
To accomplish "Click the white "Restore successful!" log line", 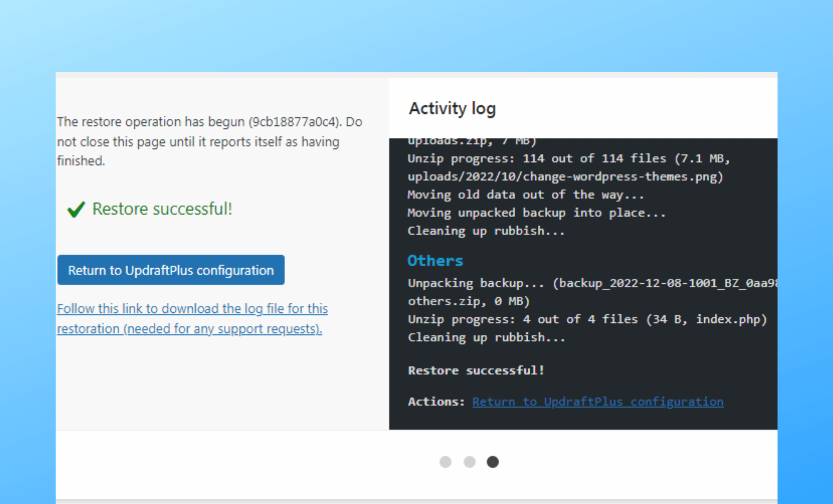I will 476,370.
